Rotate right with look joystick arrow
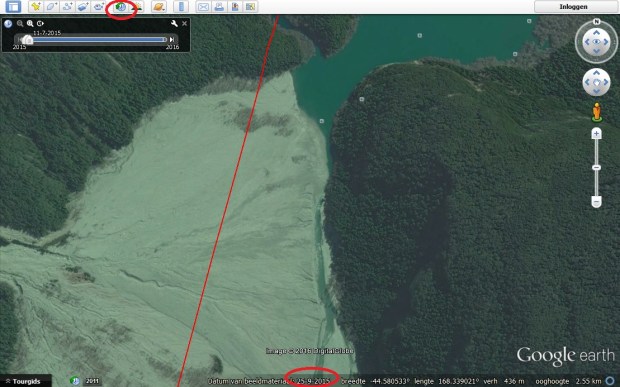Image resolution: width=620 pixels, height=387 pixels. pos(606,42)
